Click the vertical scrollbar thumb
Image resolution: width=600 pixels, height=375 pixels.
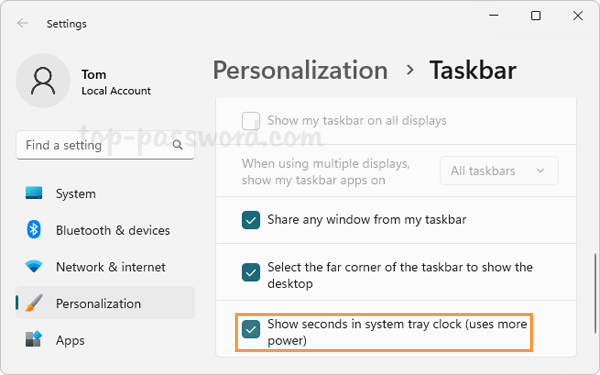tap(595, 293)
